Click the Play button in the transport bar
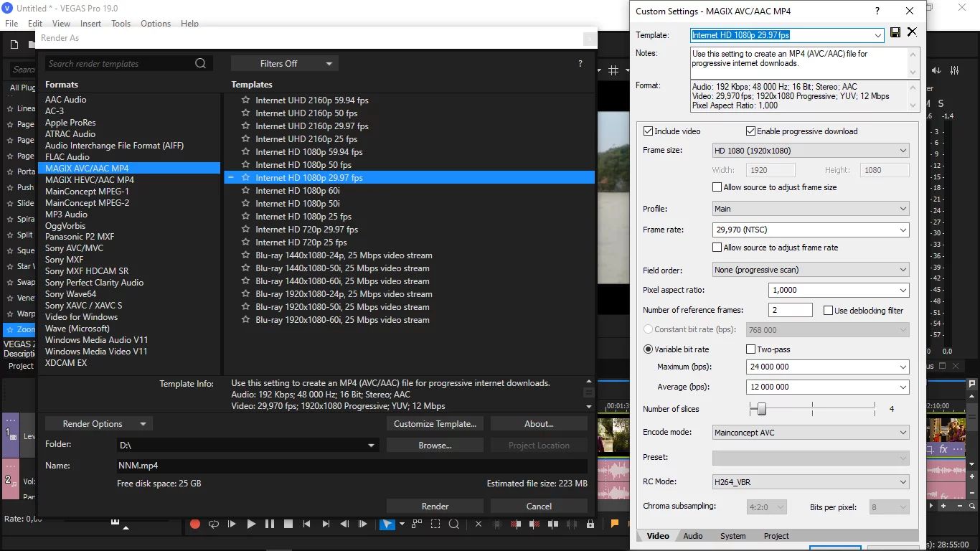 click(251, 524)
